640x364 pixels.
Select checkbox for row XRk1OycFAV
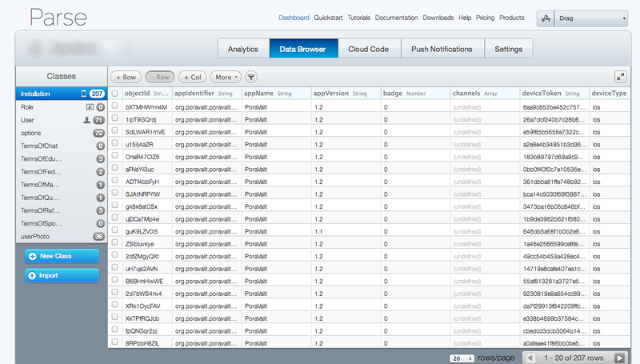pos(115,305)
